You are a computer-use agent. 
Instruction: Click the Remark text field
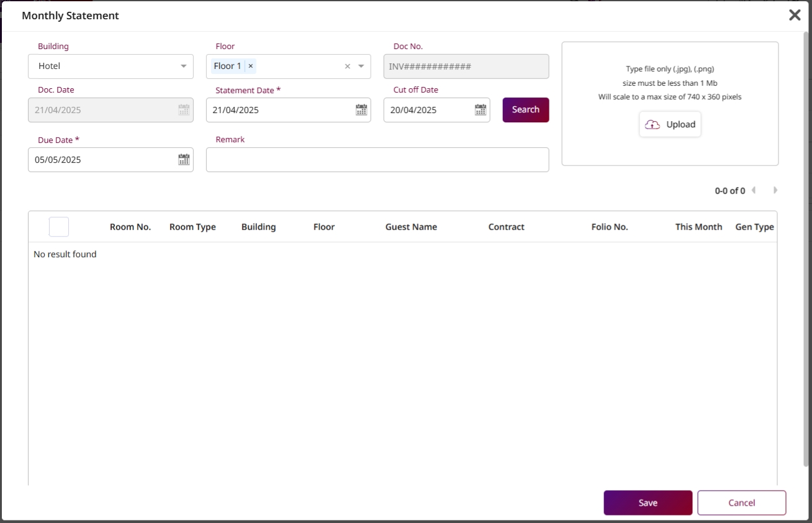pyautogui.click(x=377, y=160)
